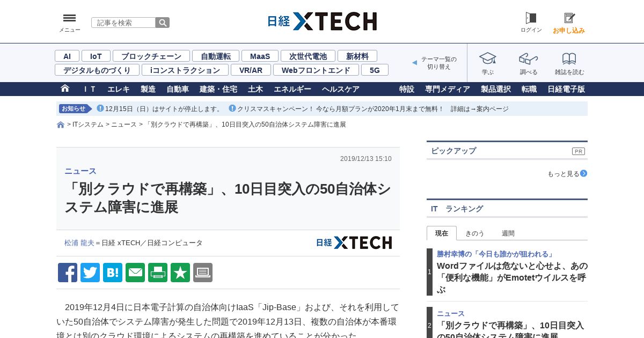The height and width of the screenshot is (338, 644).
Task: Bookmark article with Hatena B! icon
Action: [113, 273]
